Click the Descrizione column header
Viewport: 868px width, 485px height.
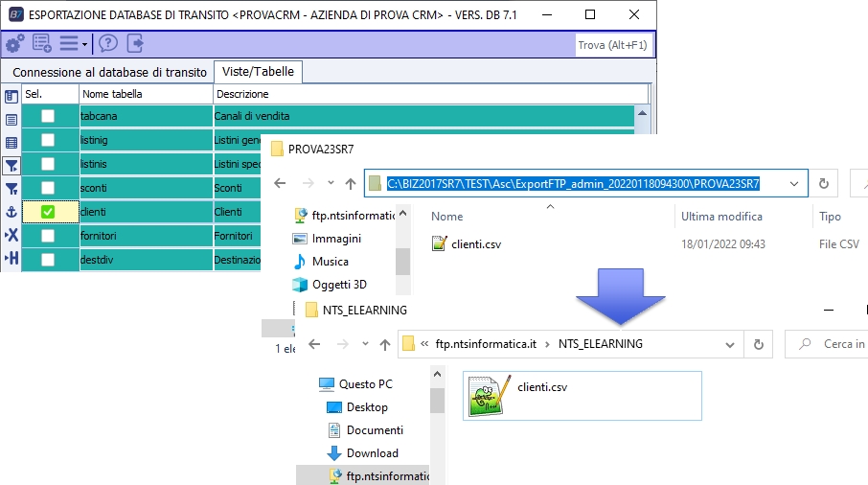pyautogui.click(x=431, y=94)
